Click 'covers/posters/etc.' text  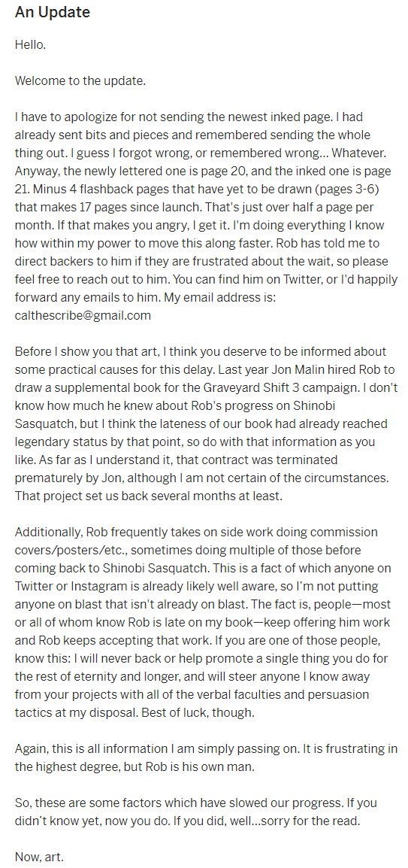pos(66,551)
